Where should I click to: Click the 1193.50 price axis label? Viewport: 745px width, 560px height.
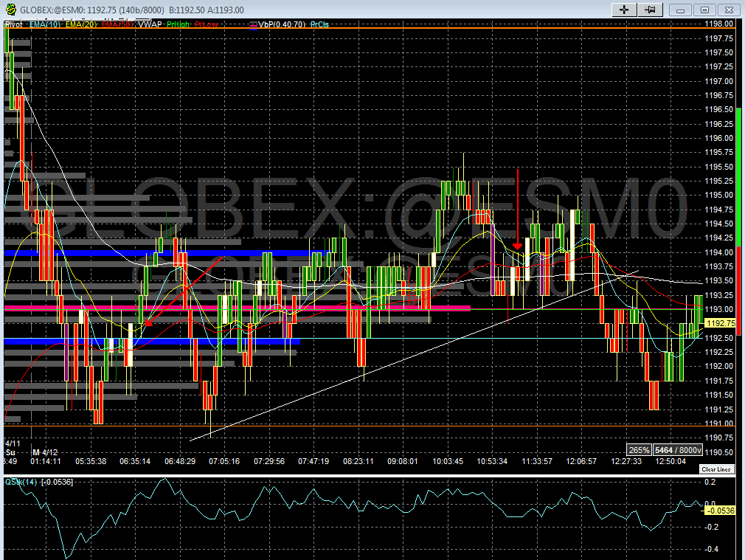point(719,280)
